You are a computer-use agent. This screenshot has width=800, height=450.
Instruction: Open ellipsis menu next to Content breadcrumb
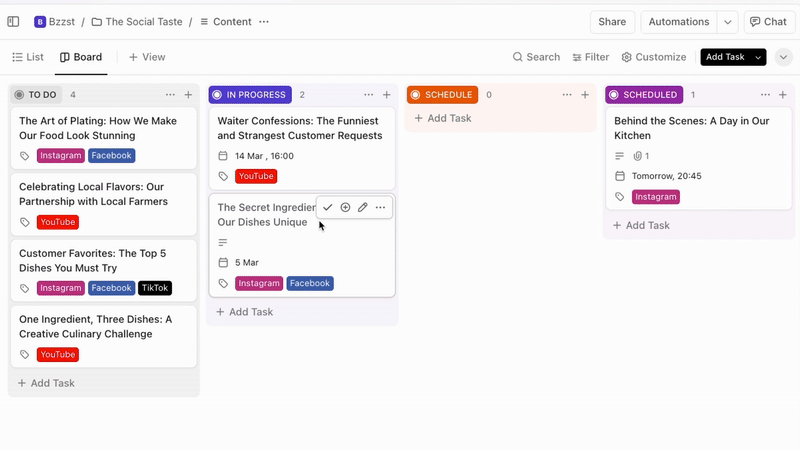pos(264,21)
